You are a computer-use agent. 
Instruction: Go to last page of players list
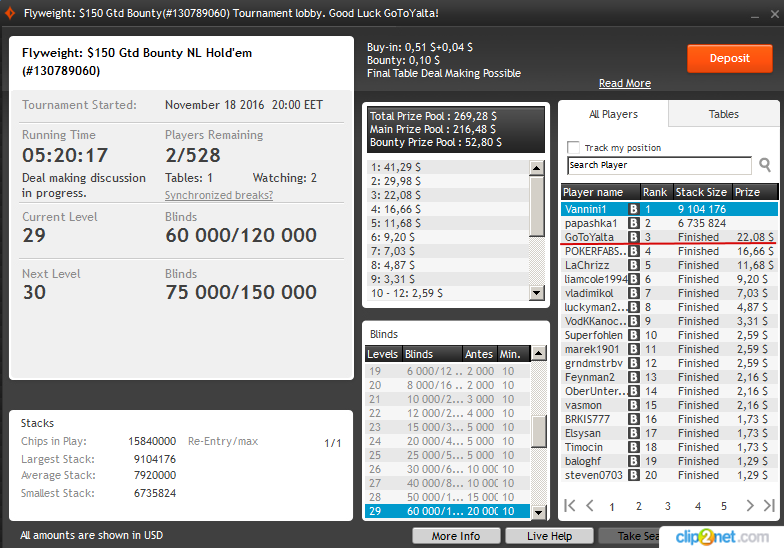[x=769, y=506]
